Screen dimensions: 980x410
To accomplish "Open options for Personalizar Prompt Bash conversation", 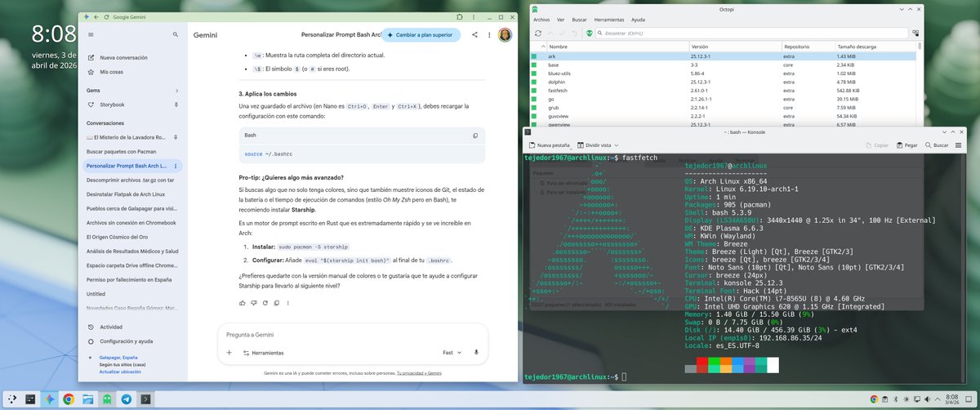I will coord(176,166).
